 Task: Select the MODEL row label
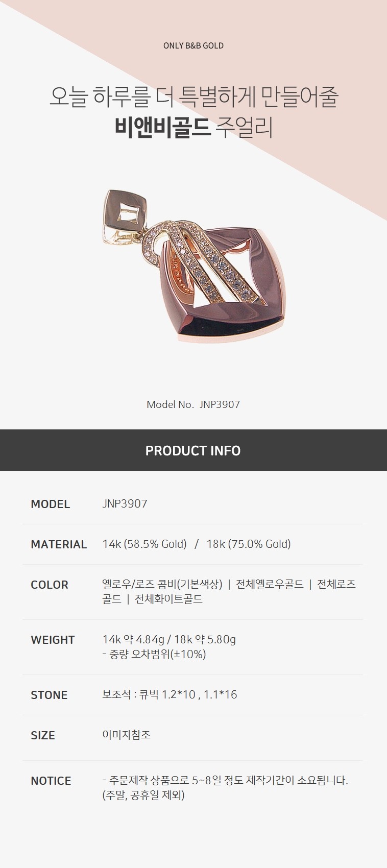50,504
